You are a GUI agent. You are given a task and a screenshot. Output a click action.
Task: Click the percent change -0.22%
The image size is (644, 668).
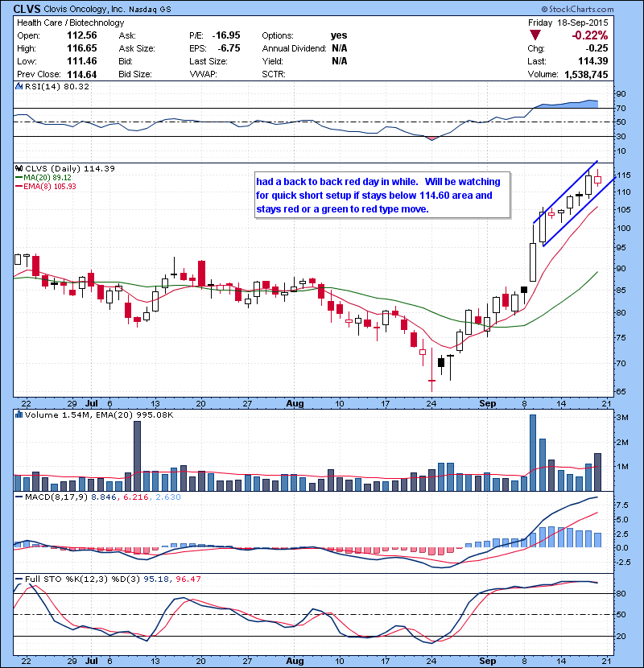click(x=590, y=35)
